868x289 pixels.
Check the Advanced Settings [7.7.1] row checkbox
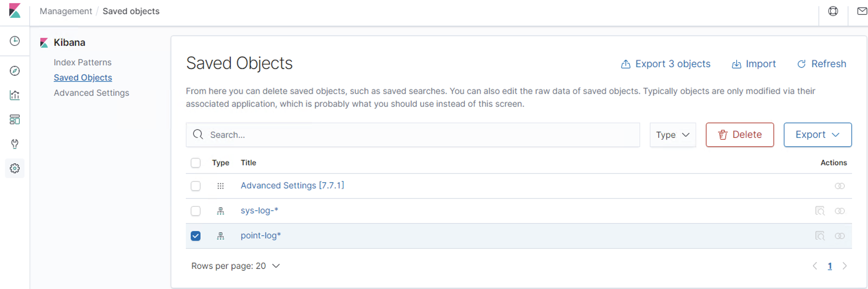pyautogui.click(x=196, y=186)
